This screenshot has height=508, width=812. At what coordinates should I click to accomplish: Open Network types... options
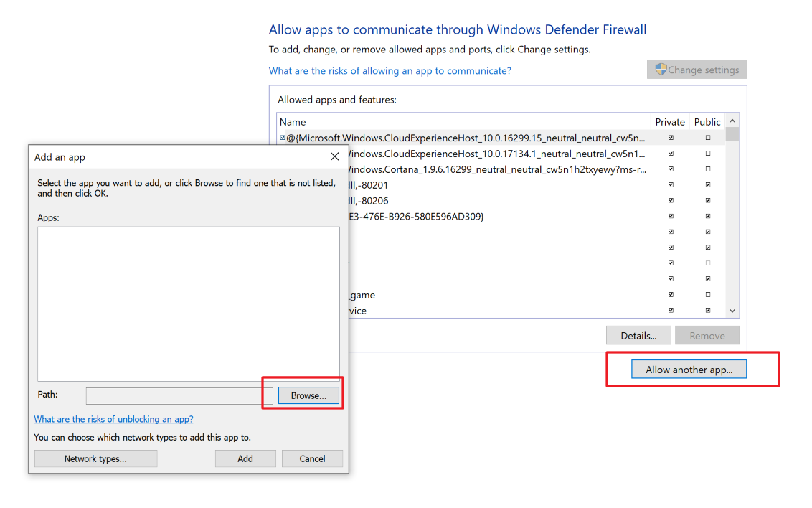[96, 458]
